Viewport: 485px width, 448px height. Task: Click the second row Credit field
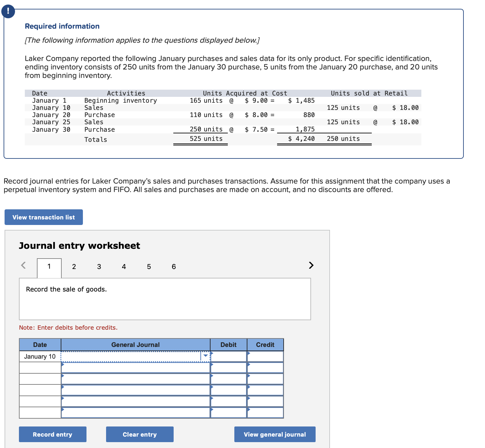tap(265, 367)
